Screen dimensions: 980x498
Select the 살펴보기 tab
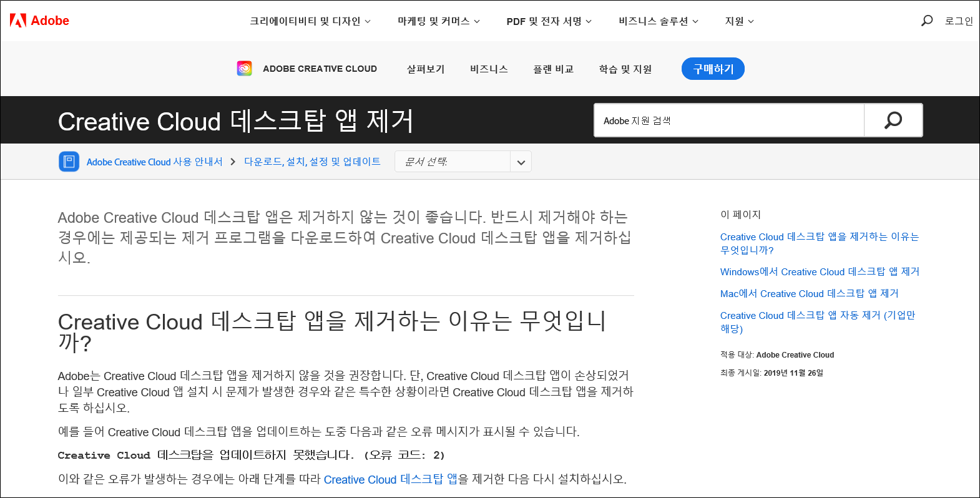click(x=426, y=69)
